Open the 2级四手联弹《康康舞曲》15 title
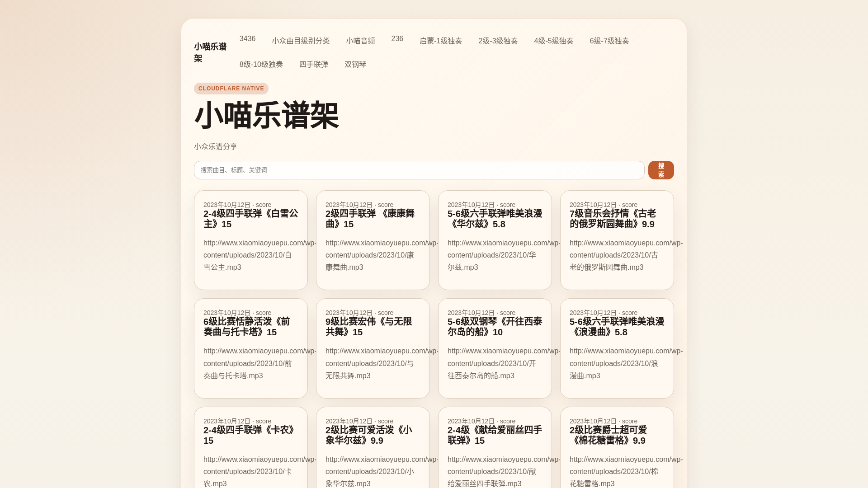The width and height of the screenshot is (868, 488). (x=370, y=219)
